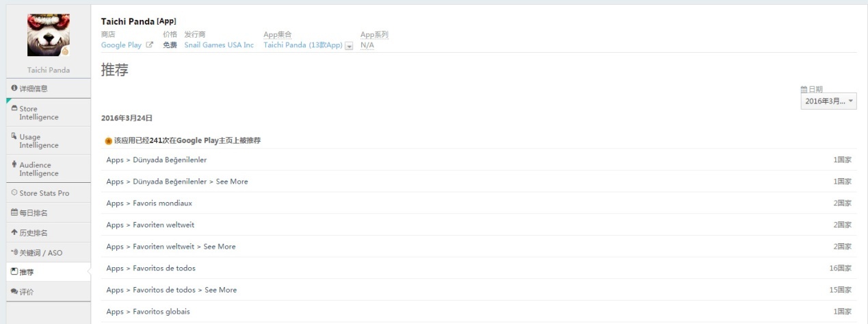This screenshot has width=868, height=324.
Task: Click the orange featured badge icon
Action: pos(109,141)
